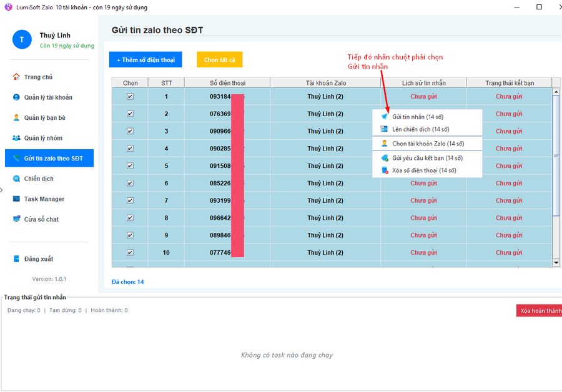Click the Quản lý bạn bè icon
The width and height of the screenshot is (562, 392).
click(17, 117)
